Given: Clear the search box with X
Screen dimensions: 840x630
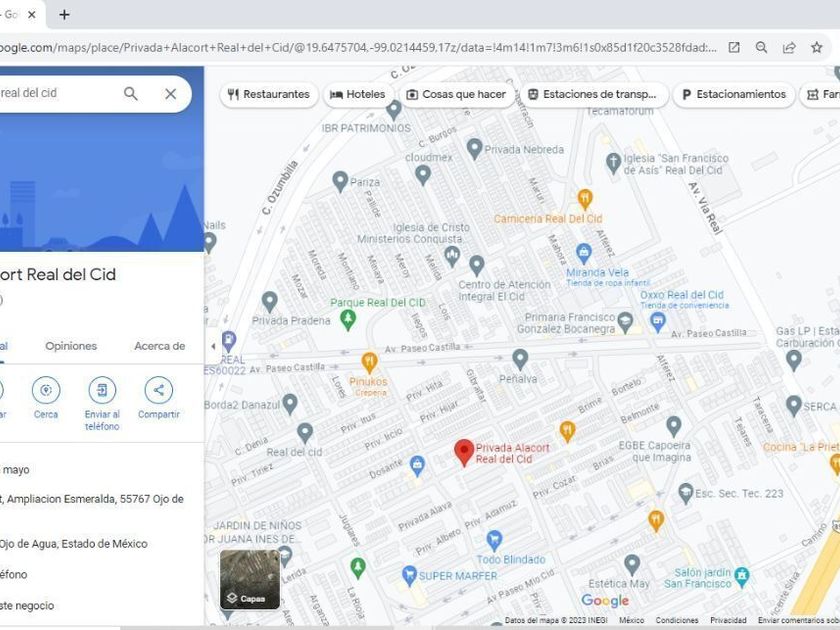Looking at the screenshot, I should click(x=171, y=94).
